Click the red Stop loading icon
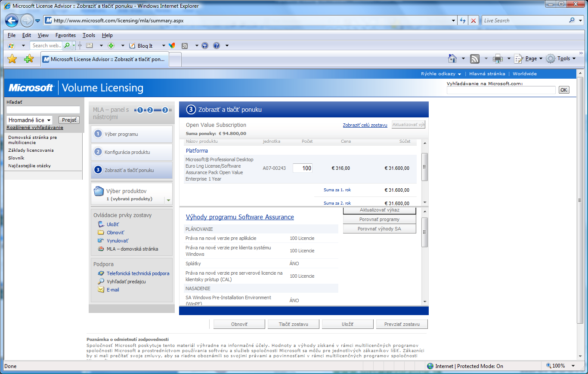The width and height of the screenshot is (588, 374). tap(473, 21)
